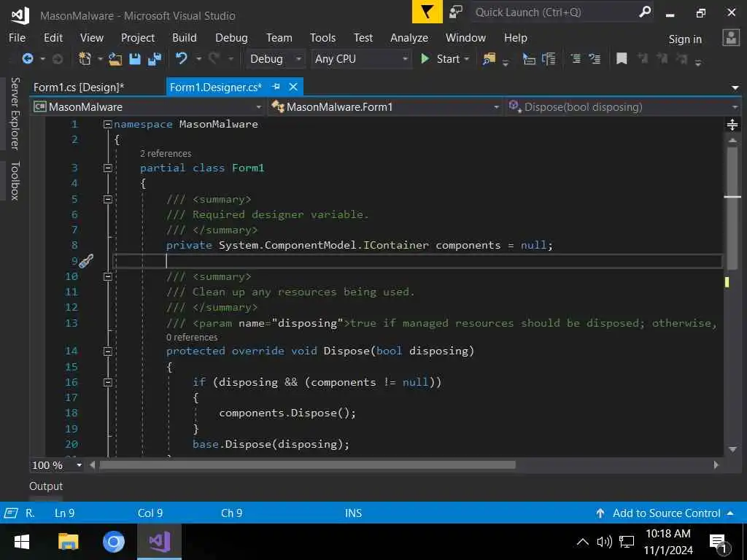Collapse the summary comment at line 10
The width and height of the screenshot is (747, 560).
108,276
